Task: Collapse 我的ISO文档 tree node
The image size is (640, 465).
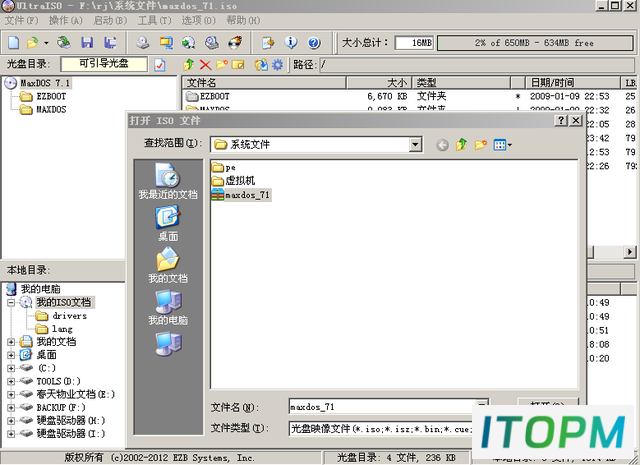Action: click(11, 303)
